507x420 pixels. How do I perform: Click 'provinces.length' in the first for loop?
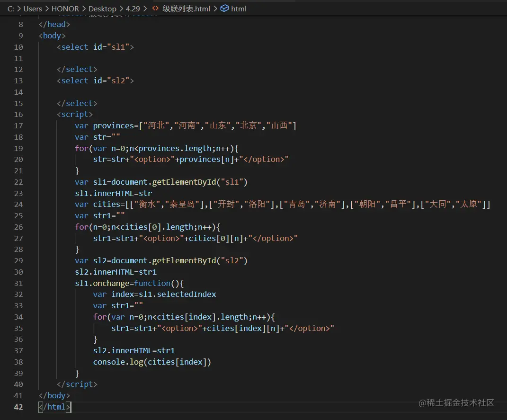point(175,148)
